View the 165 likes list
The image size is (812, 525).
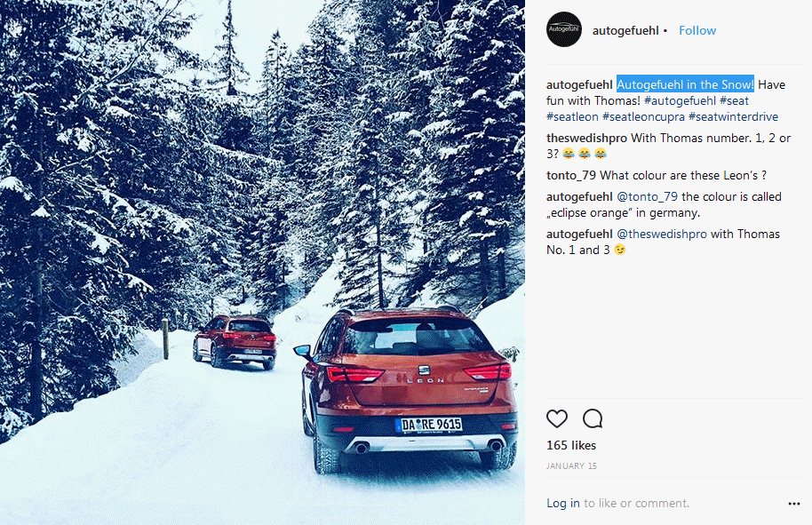pos(571,445)
